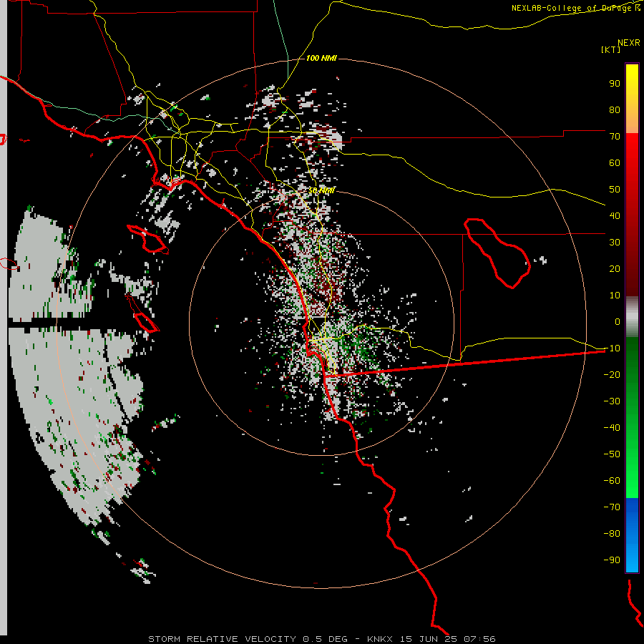Click the 20 value on the velocity scale
Viewport: 644px width, 644px height.
615,268
